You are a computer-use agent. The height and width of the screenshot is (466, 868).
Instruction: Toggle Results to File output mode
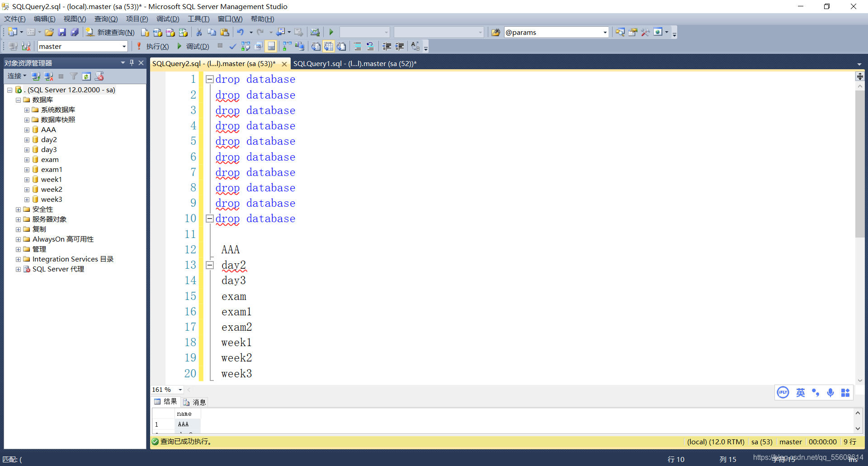tap(341, 46)
